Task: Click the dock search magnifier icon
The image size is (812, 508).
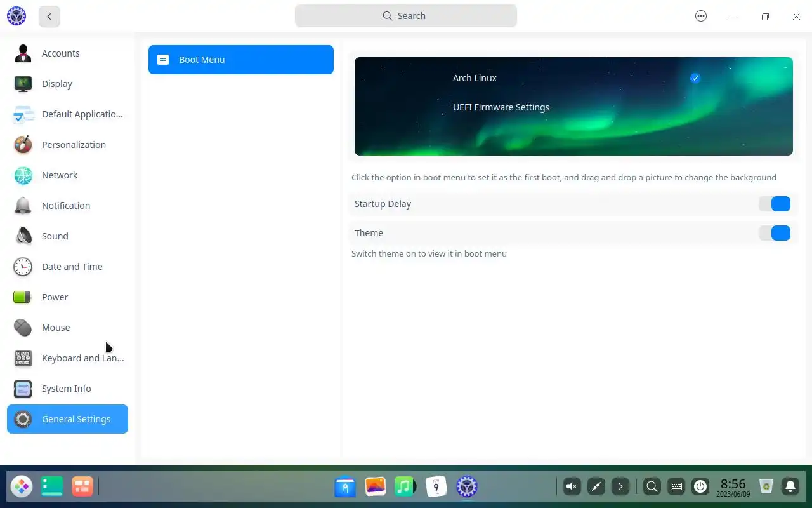Action: coord(652,487)
